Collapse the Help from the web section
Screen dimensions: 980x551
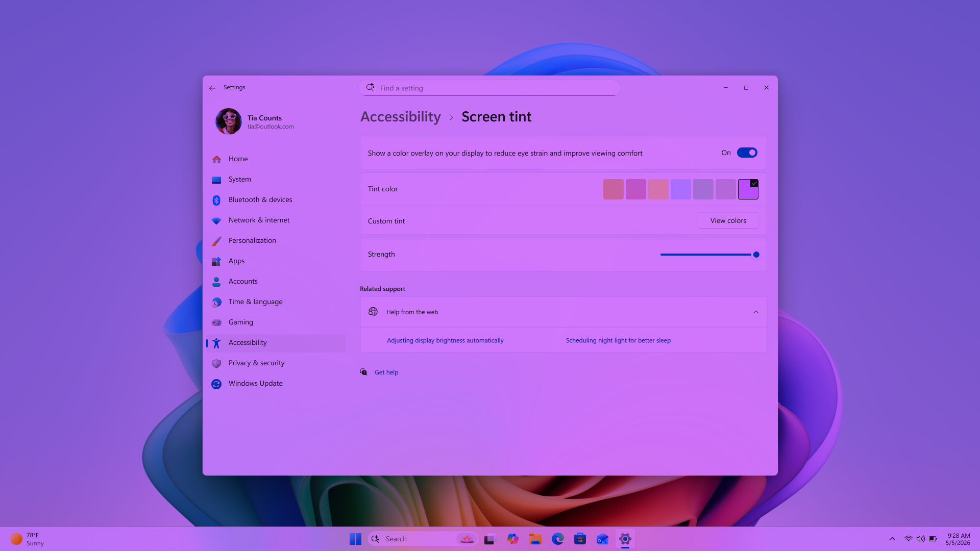756,312
